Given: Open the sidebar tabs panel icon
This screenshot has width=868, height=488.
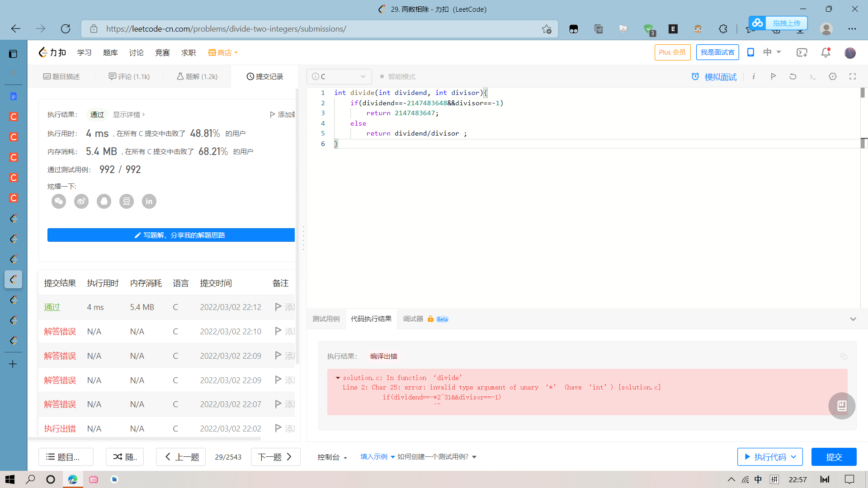Looking at the screenshot, I should pos(13,54).
